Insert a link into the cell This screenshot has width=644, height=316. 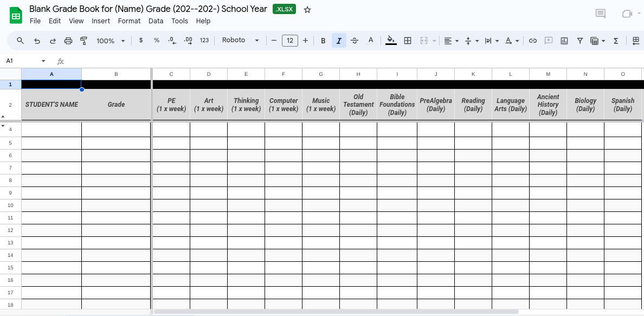pyautogui.click(x=532, y=41)
